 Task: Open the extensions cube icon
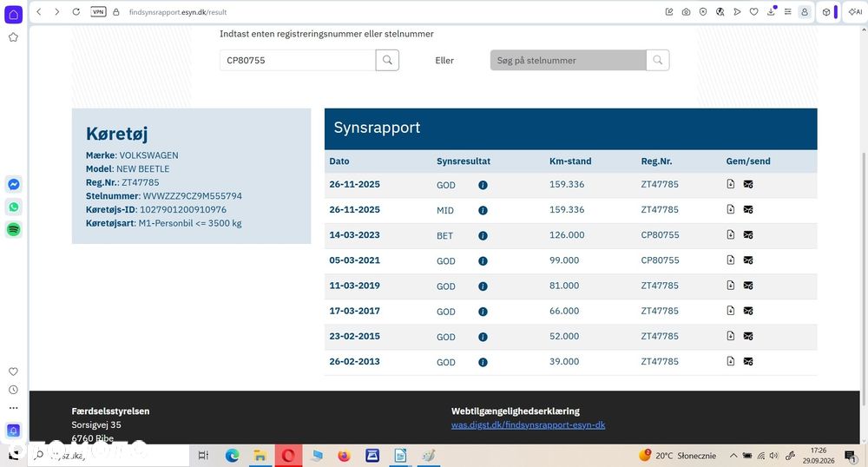[x=826, y=11]
